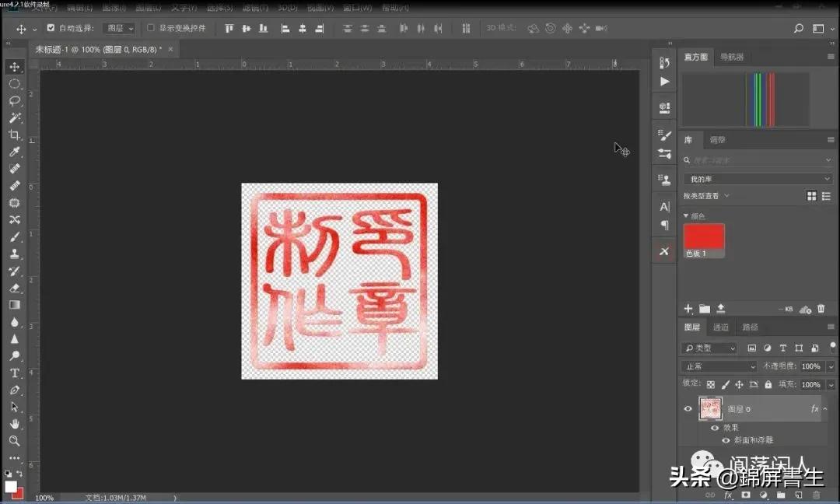Screen dimensions: 840x504
Task: Open the 我的库 library dropdown
Action: [758, 178]
